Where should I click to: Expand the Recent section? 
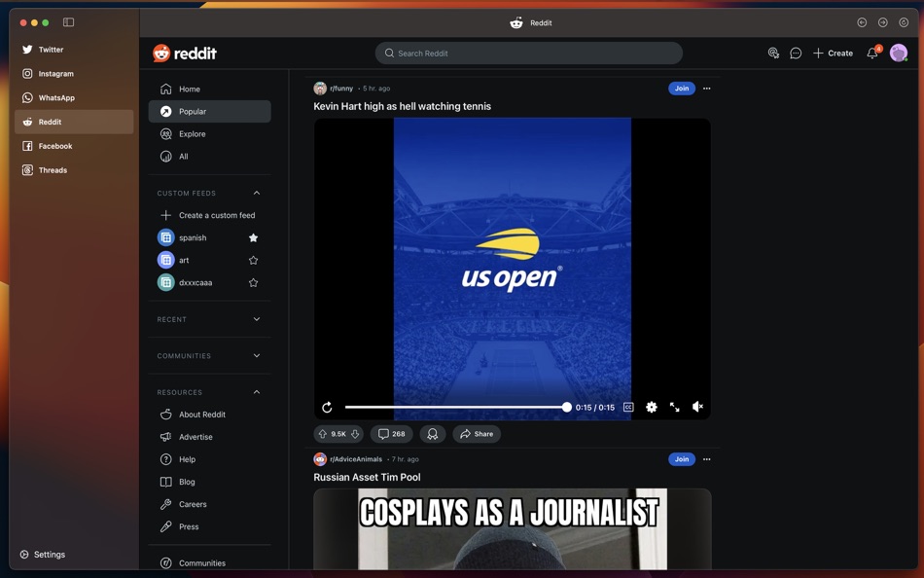257,319
